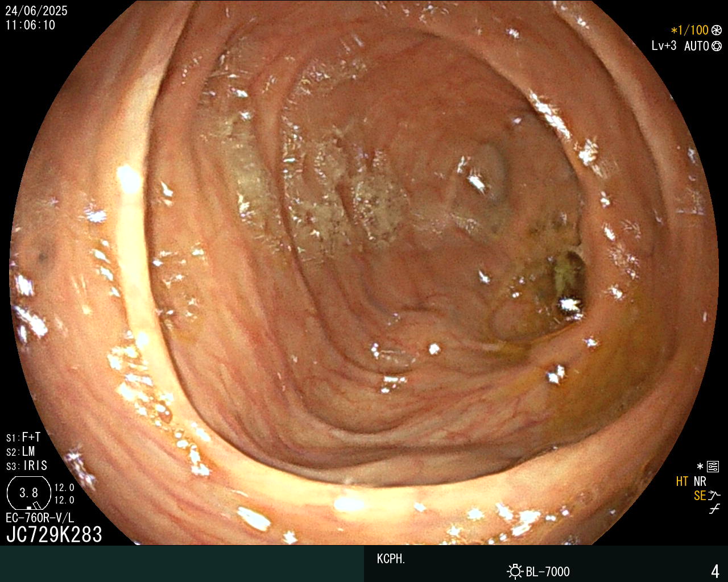Image resolution: width=728 pixels, height=582 pixels.
Task: Click the structure enhancement curve icon beside SE
Action: (714, 496)
